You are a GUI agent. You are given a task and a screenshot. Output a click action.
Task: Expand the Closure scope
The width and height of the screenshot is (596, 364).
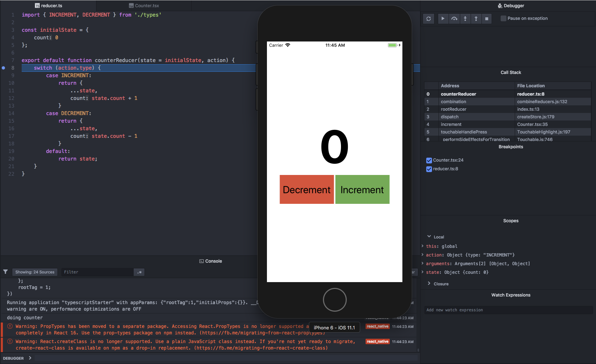(x=429, y=284)
